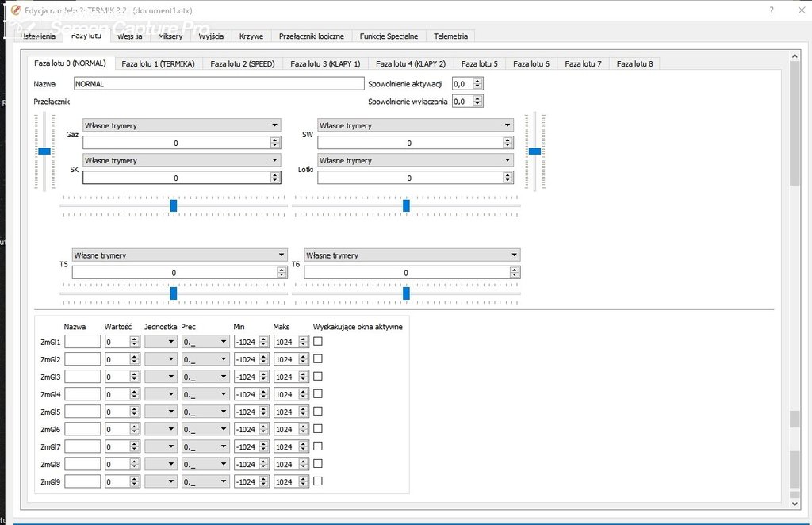Enable popup checkbox for ZmGl1
812x525 pixels.
(x=318, y=341)
